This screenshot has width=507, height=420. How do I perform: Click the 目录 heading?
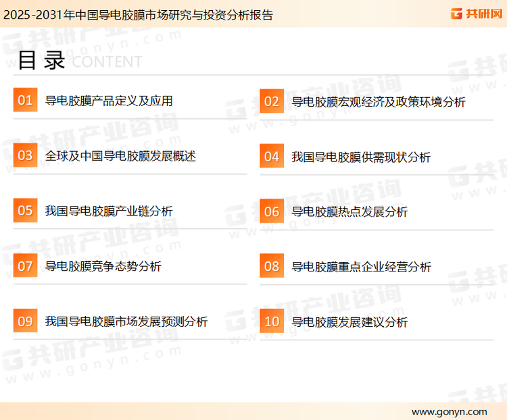pyautogui.click(x=41, y=60)
